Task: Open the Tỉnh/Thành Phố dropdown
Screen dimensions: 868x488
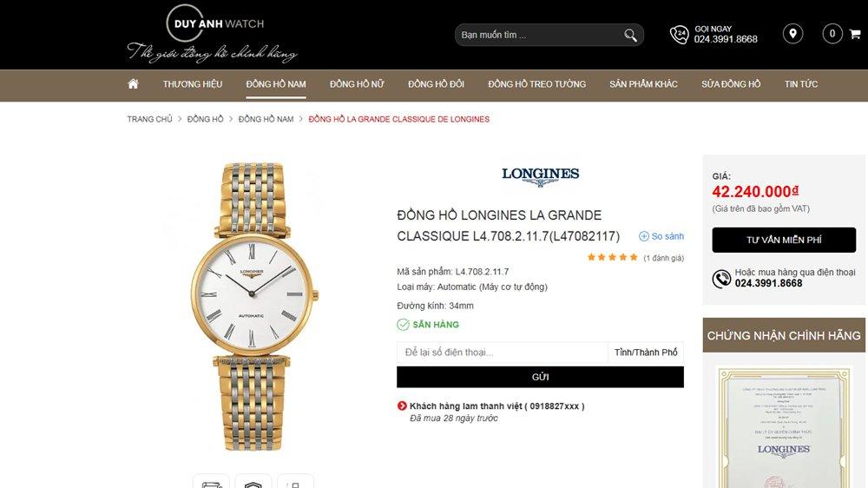Action: click(646, 353)
